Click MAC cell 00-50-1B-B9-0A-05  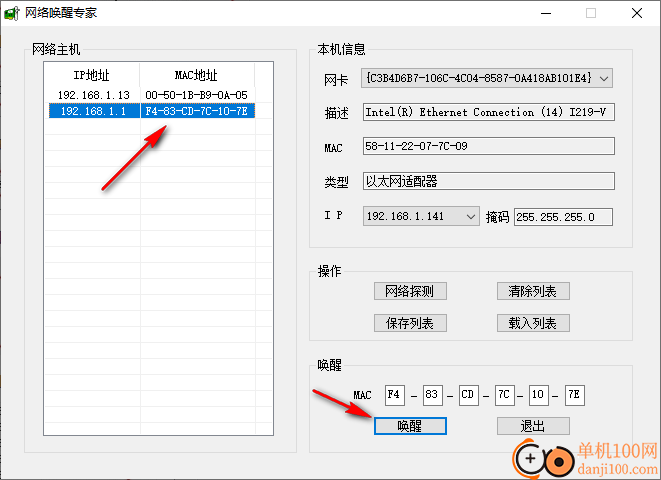(x=196, y=95)
